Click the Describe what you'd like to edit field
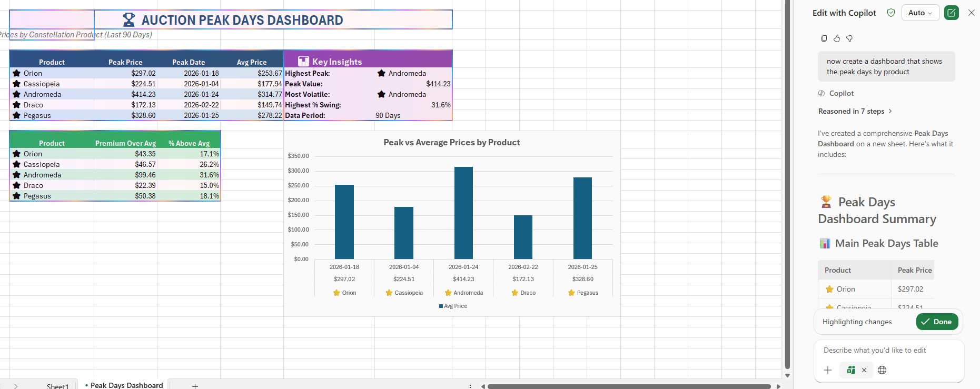 888,351
